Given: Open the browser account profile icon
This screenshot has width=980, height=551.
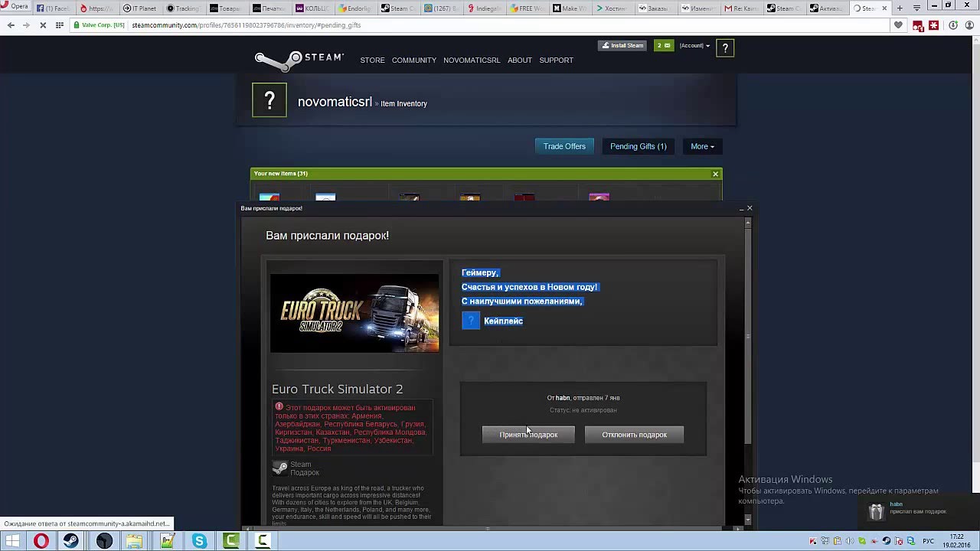Looking at the screenshot, I should tap(969, 25).
